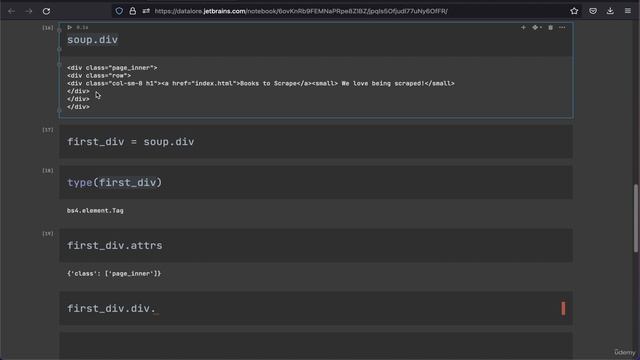Open the browser hamburger menu

tap(628, 11)
